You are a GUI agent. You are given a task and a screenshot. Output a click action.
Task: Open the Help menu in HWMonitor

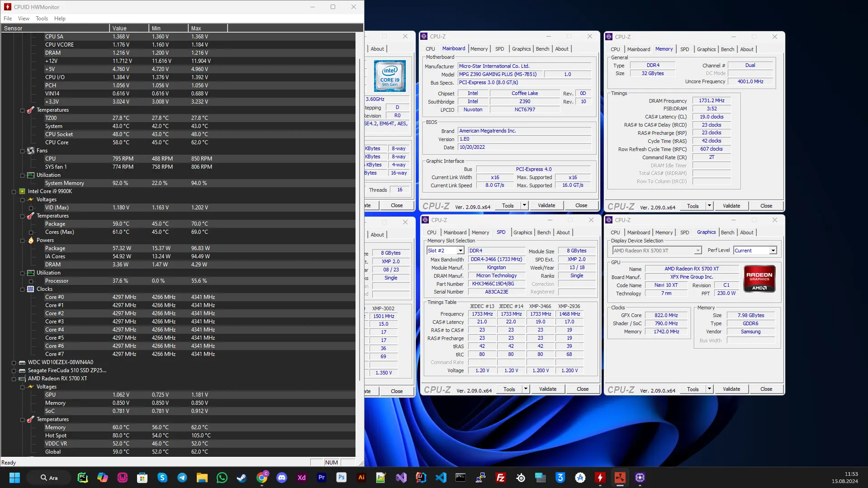pos(60,19)
